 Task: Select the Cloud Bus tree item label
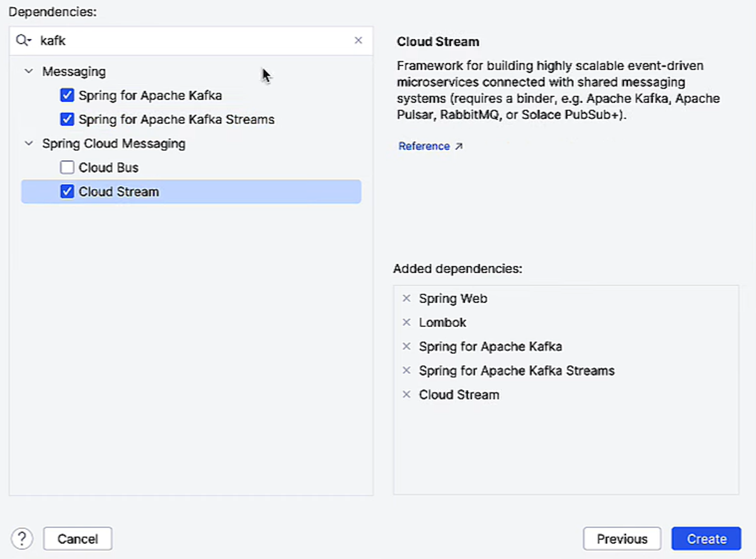pyautogui.click(x=108, y=168)
